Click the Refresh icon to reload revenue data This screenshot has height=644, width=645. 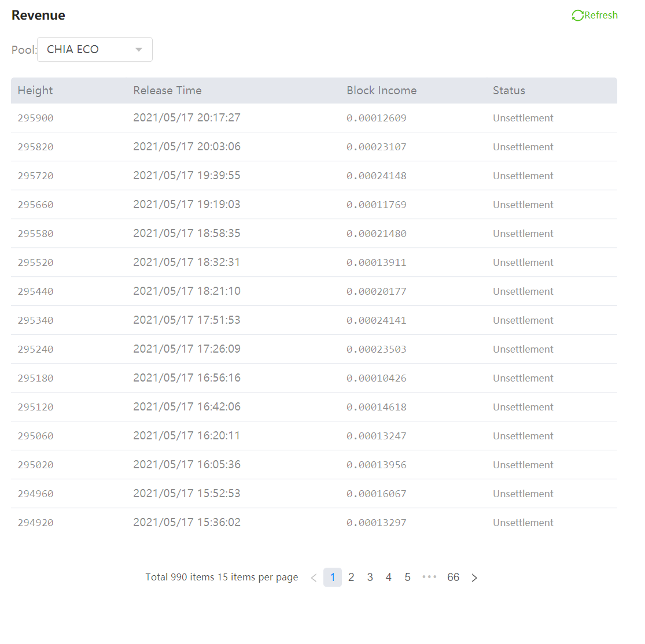577,15
